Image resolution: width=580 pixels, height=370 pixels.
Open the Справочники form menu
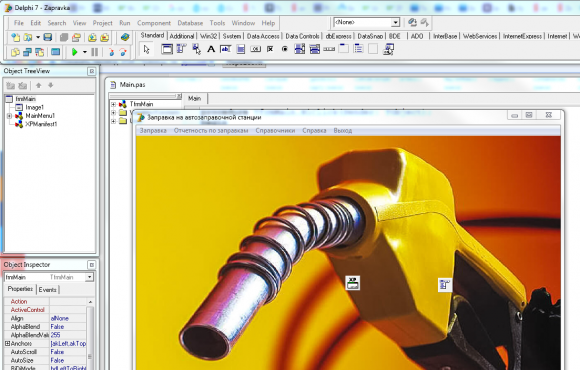(275, 131)
